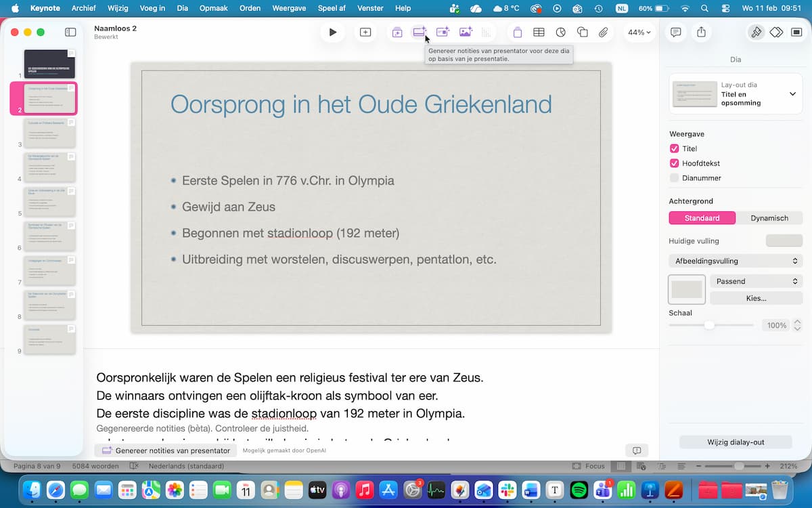The image size is (812, 508).
Task: Click the Wijzig dialay-out button
Action: click(x=736, y=442)
